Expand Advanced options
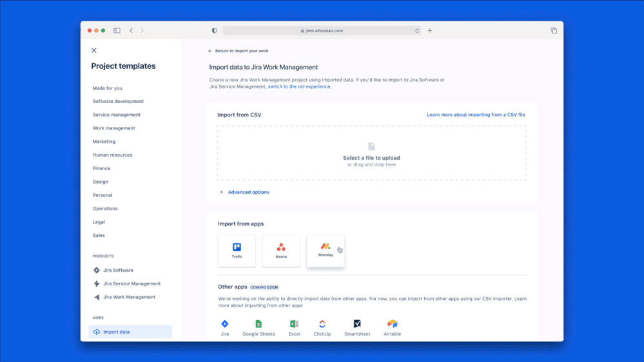 pyautogui.click(x=245, y=192)
